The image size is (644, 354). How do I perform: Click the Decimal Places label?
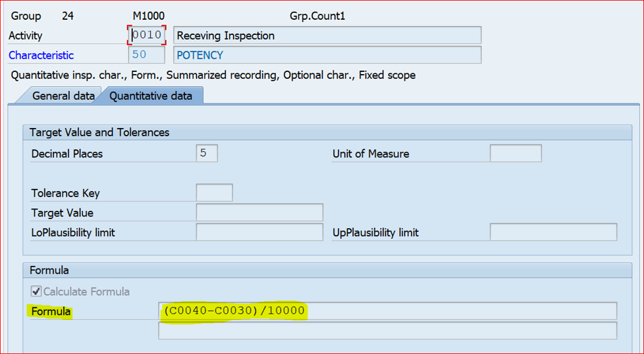pyautogui.click(x=67, y=154)
